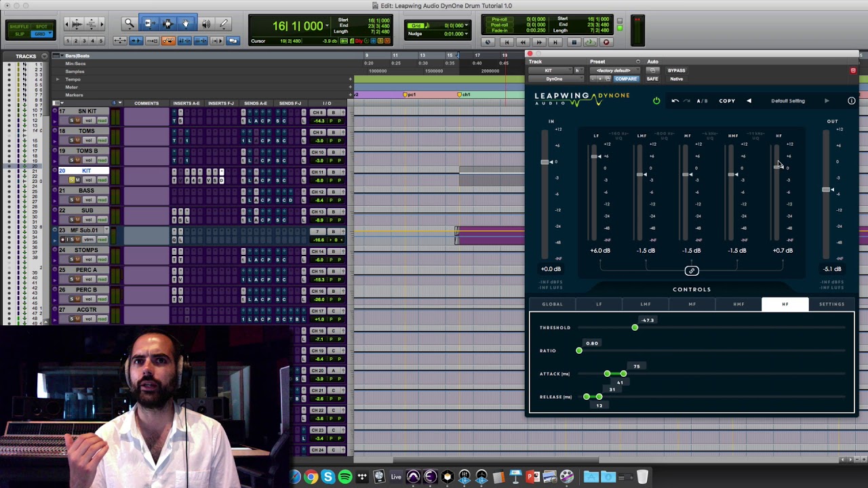Image resolution: width=868 pixels, height=488 pixels.
Task: Open Trash in the dock
Action: [x=642, y=477]
